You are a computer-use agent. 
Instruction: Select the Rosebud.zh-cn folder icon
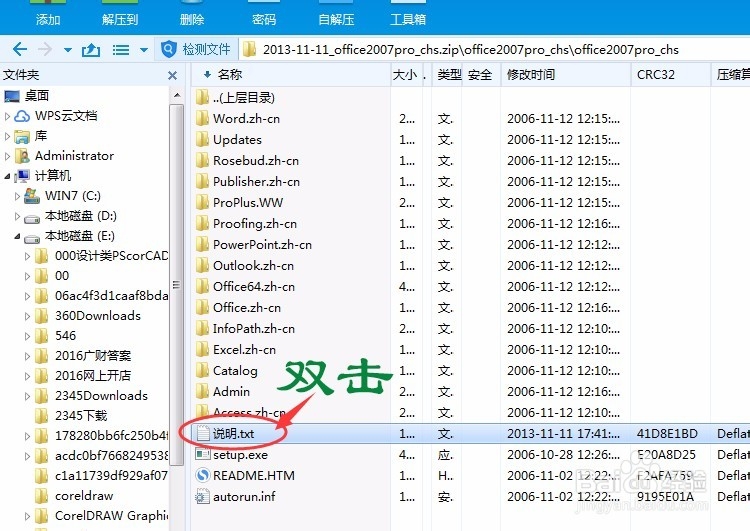tap(202, 160)
